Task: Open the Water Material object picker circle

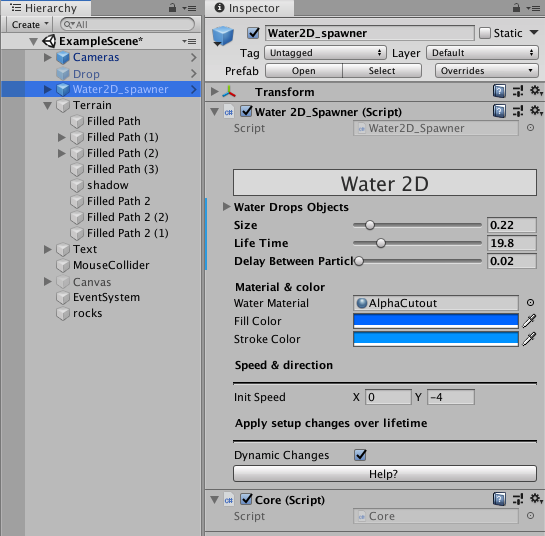Action: point(530,303)
